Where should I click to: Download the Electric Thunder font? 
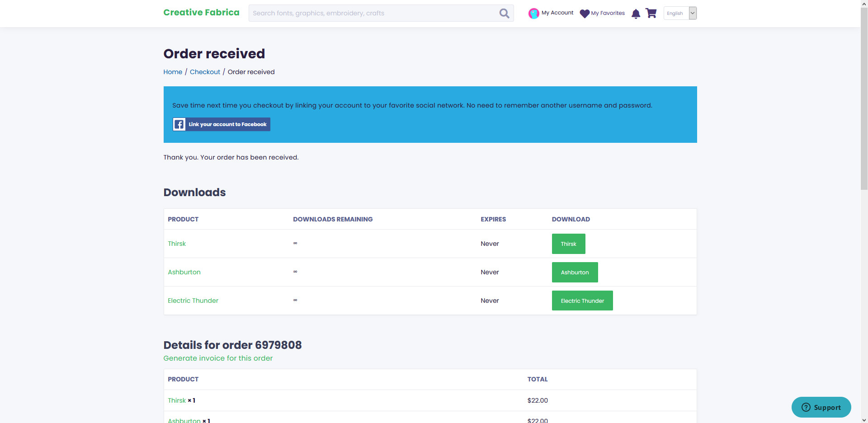(x=582, y=301)
